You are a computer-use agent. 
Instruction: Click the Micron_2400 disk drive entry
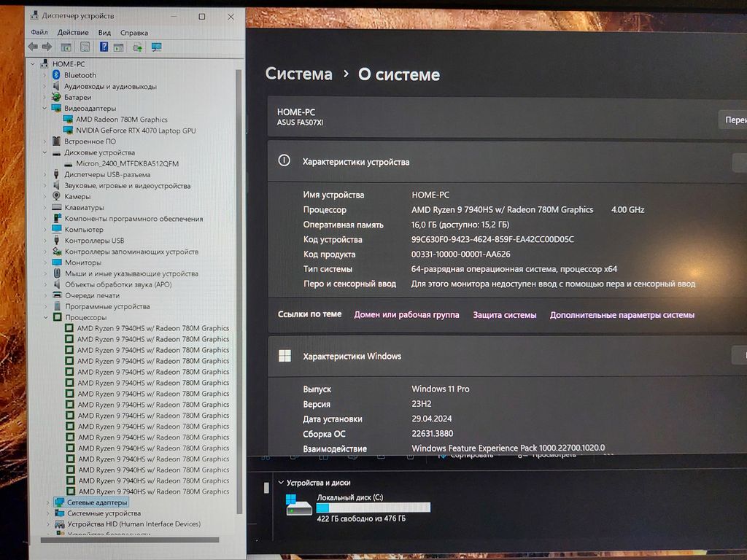click(x=127, y=163)
